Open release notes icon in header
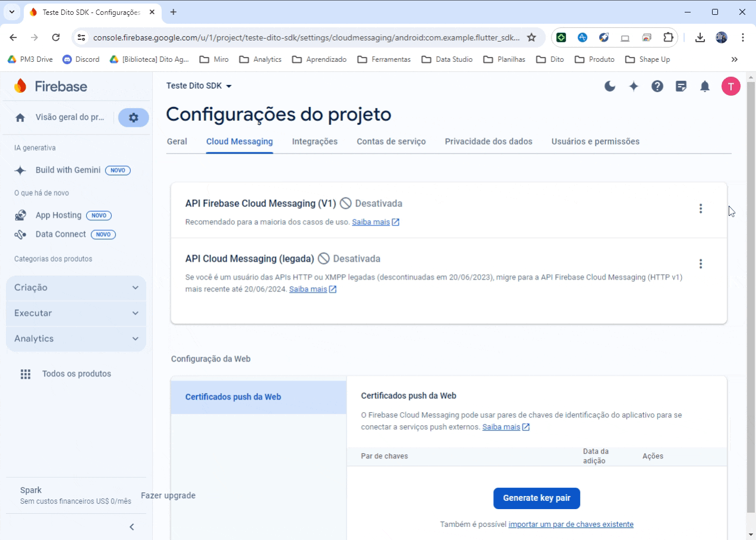The height and width of the screenshot is (540, 756). 681,86
